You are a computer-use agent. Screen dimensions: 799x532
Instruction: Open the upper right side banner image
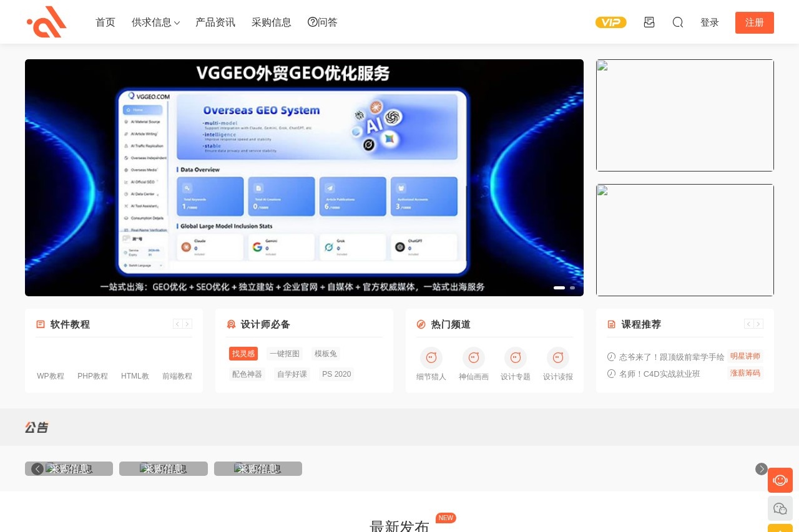(685, 115)
